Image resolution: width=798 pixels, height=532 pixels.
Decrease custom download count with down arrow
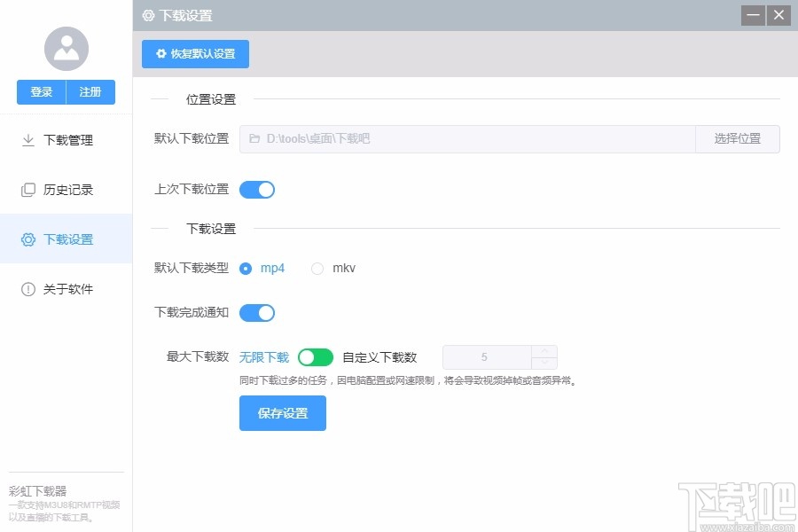point(544,362)
